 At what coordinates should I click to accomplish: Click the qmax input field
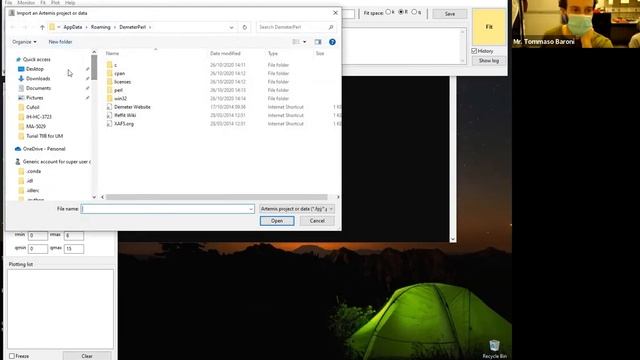tap(74, 249)
